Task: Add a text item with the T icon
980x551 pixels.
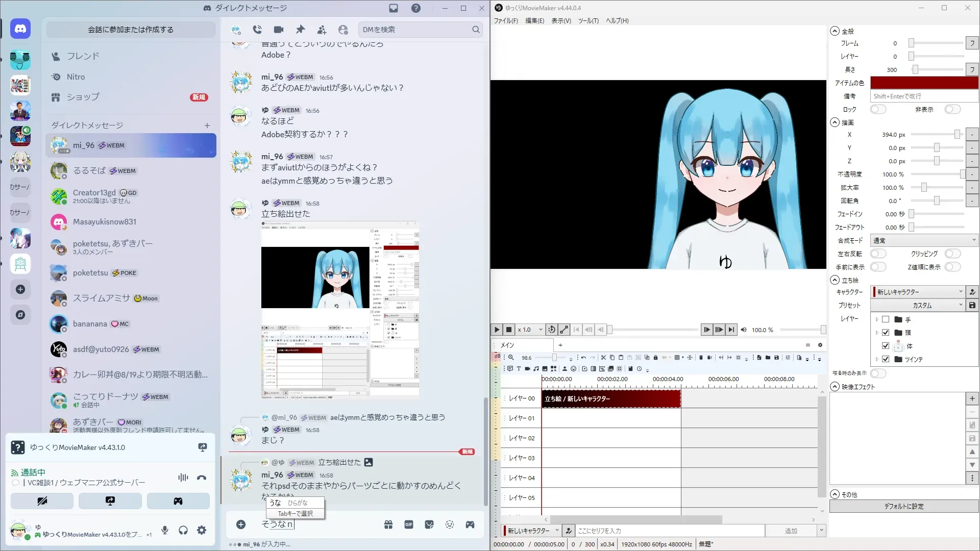Action: [519, 368]
